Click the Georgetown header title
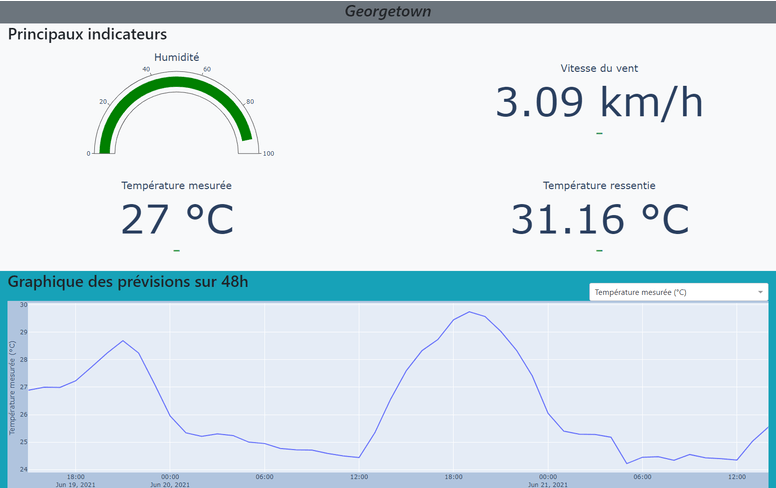Screen dimensions: 776x488 (x=388, y=11)
